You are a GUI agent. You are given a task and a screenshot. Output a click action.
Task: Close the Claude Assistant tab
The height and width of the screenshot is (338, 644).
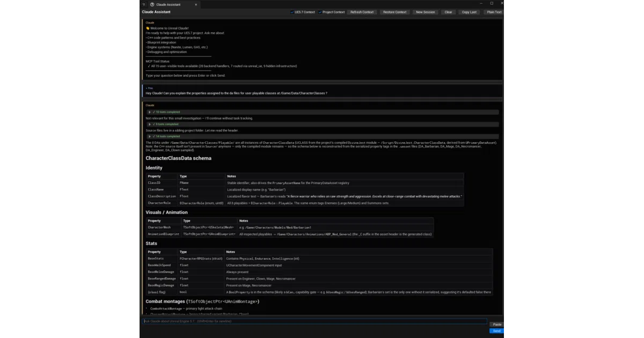(x=196, y=4)
